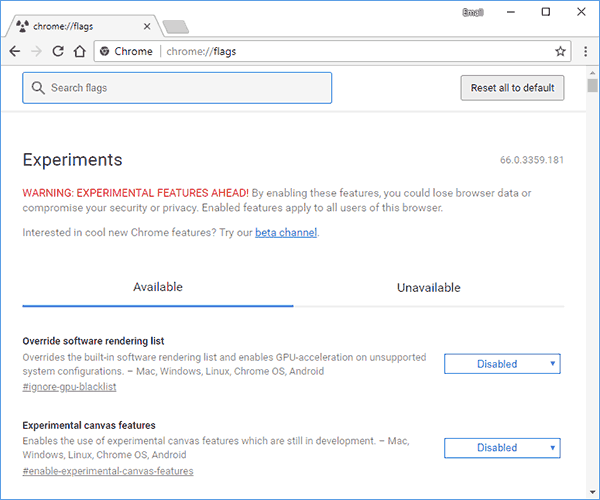Open the beta channel link
This screenshot has width=600, height=500.
tap(286, 232)
